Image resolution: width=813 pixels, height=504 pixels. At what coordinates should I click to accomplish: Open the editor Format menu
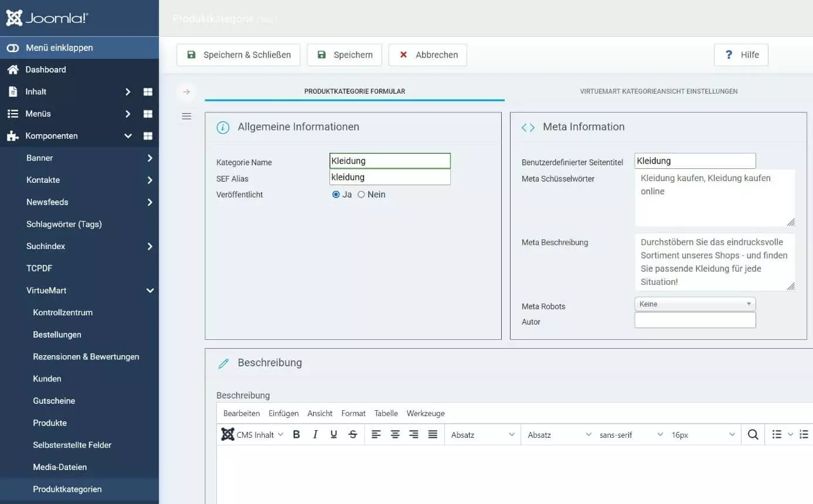(x=353, y=414)
